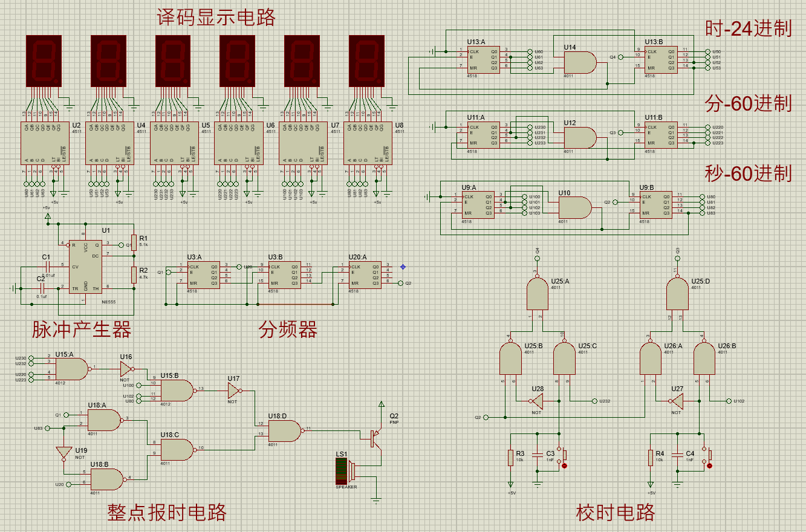Screen dimensions: 806x532
Task: Click the U17 NOT inverter
Action: pyautogui.click(x=233, y=390)
